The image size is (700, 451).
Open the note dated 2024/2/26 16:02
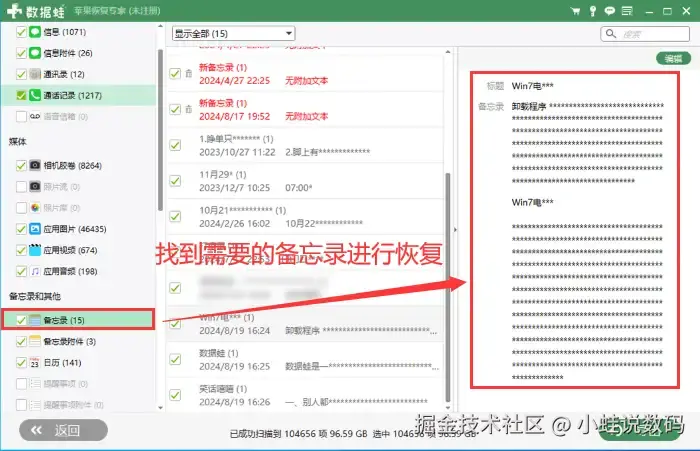click(x=305, y=217)
